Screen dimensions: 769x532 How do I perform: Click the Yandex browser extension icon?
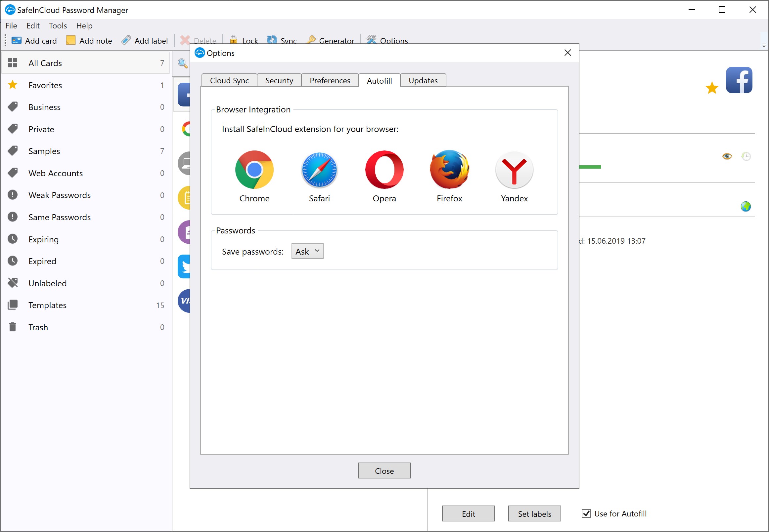click(x=514, y=170)
